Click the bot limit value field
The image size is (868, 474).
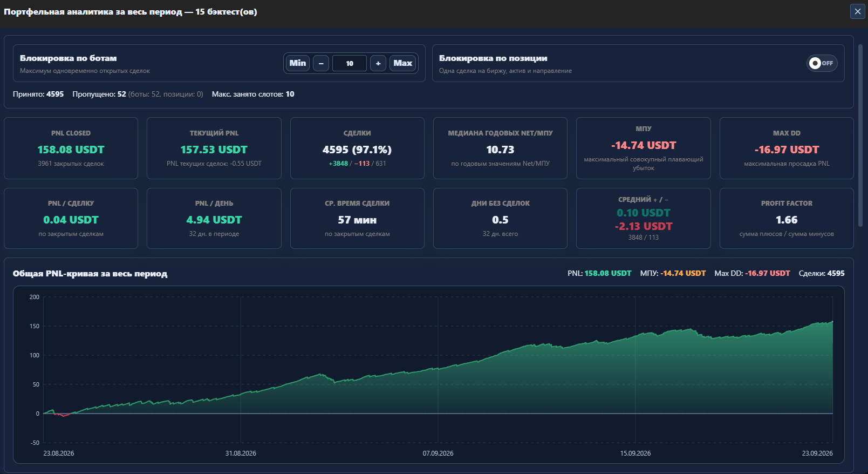[x=350, y=63]
